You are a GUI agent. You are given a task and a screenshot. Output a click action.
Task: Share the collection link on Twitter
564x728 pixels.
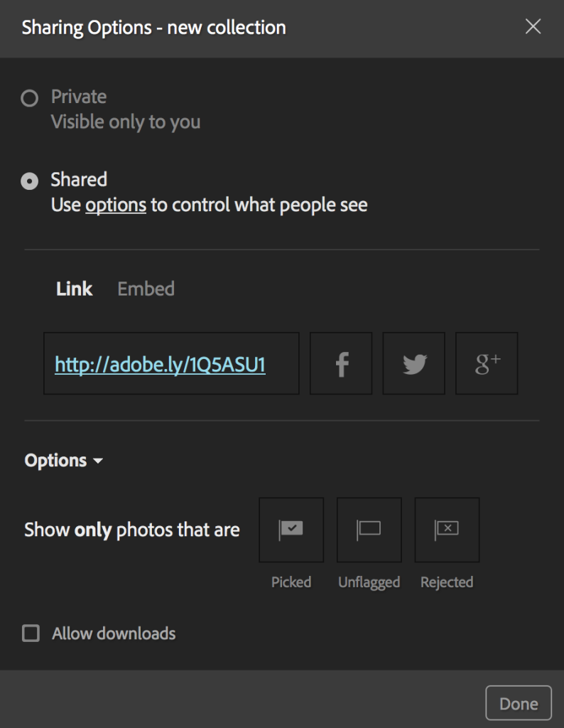413,363
